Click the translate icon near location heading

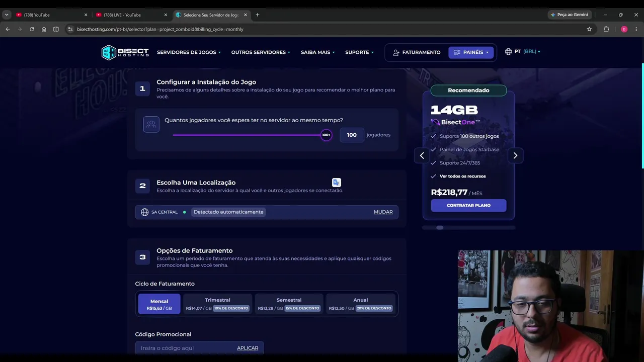[x=337, y=183]
